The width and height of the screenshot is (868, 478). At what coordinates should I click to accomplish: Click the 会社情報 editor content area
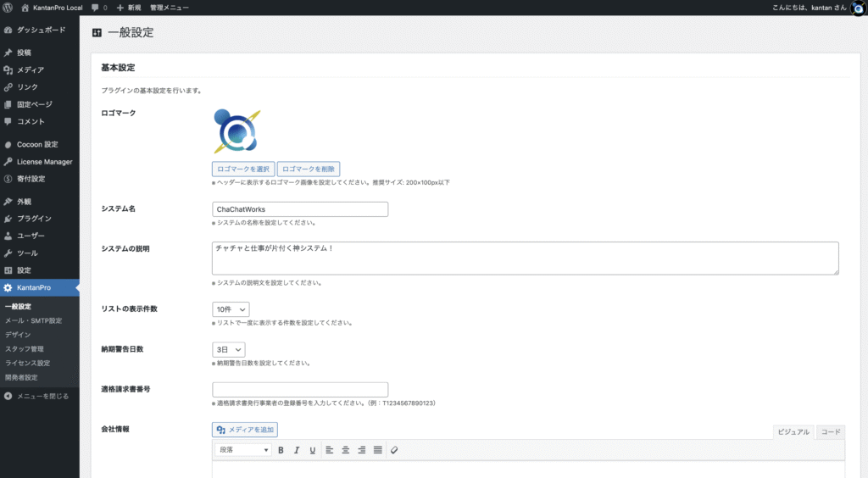[x=529, y=470]
